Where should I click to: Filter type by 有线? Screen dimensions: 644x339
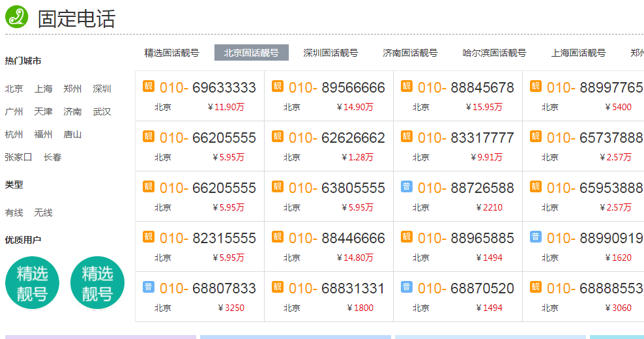tap(14, 213)
